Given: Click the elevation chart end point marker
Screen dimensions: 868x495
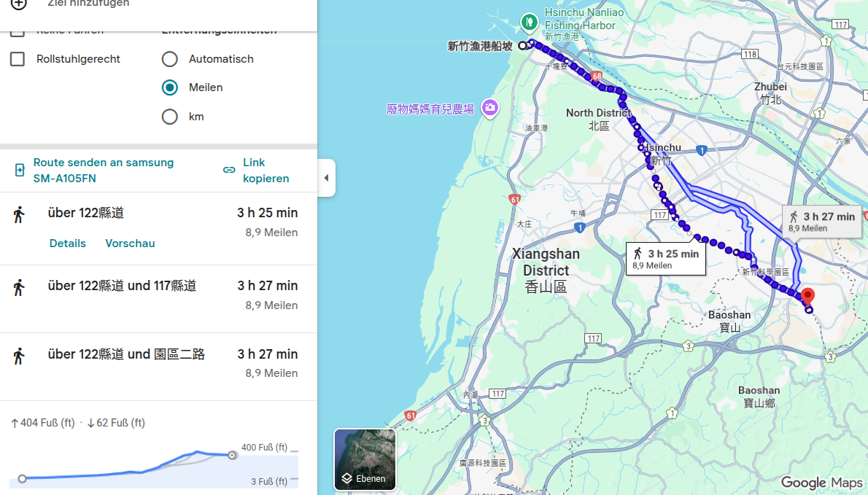Looking at the screenshot, I should click(x=232, y=455).
